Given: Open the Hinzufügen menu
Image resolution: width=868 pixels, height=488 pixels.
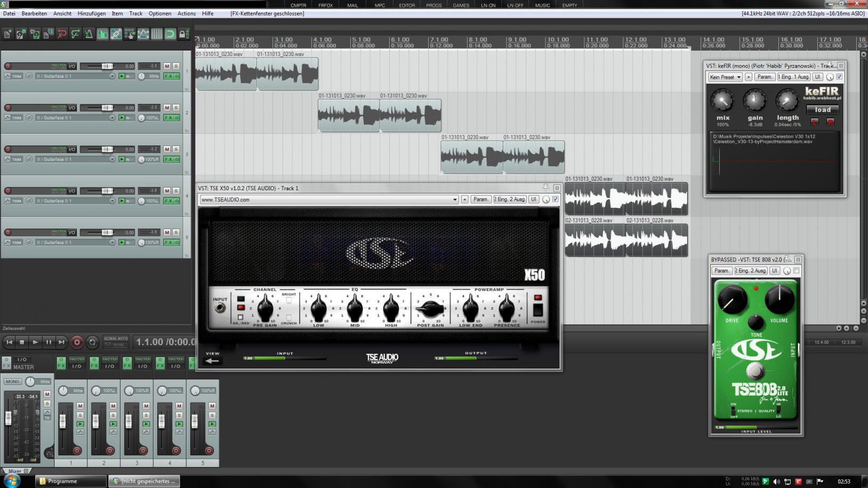Looking at the screenshot, I should pos(92,13).
